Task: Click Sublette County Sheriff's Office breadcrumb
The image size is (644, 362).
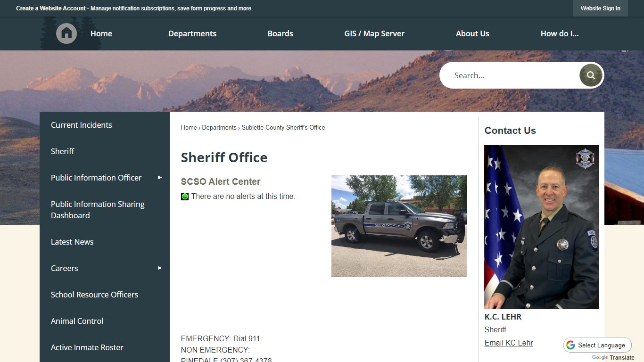Action: tap(283, 128)
